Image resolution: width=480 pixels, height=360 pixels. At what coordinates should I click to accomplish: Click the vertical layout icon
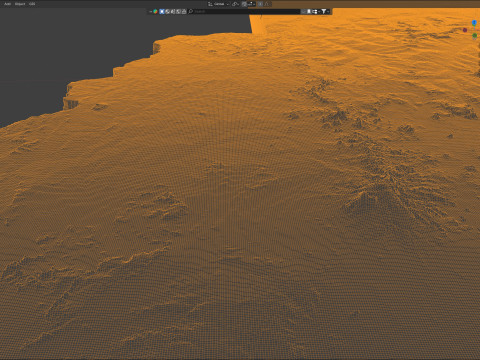pyautogui.click(x=309, y=12)
